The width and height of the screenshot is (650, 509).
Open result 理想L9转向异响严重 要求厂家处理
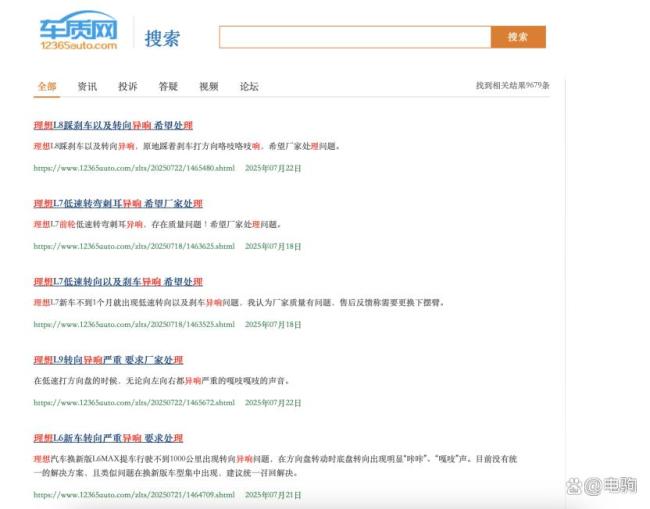pyautogui.click(x=108, y=360)
